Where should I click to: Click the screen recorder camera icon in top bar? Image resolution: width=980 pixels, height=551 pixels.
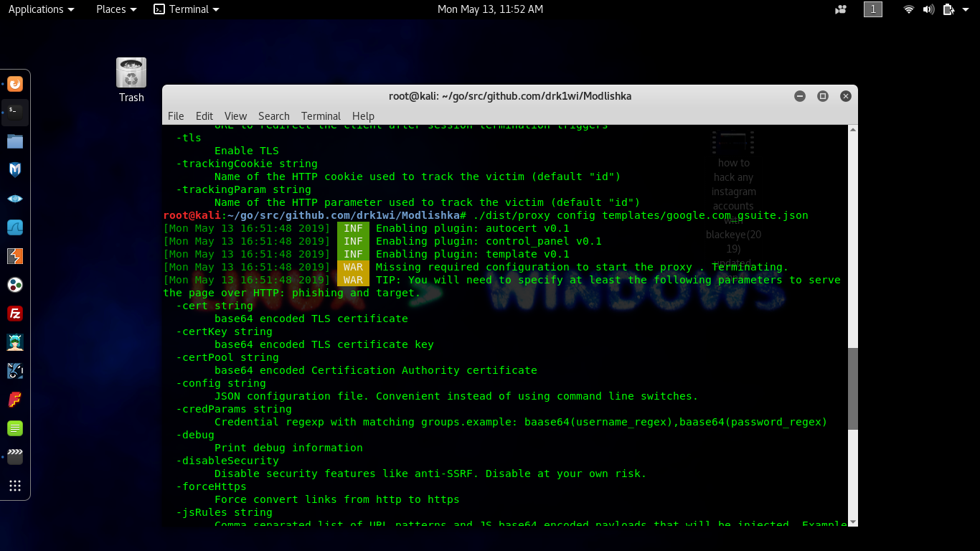(840, 9)
